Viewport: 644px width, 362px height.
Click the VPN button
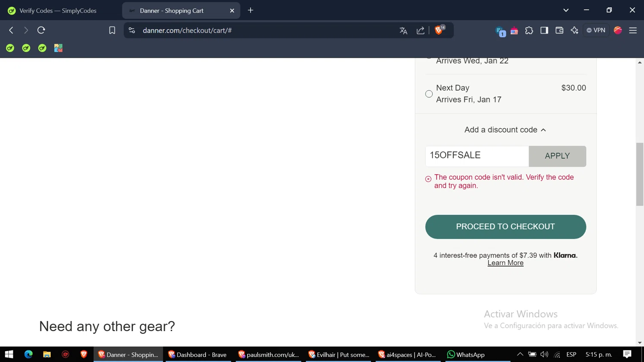[596, 30]
